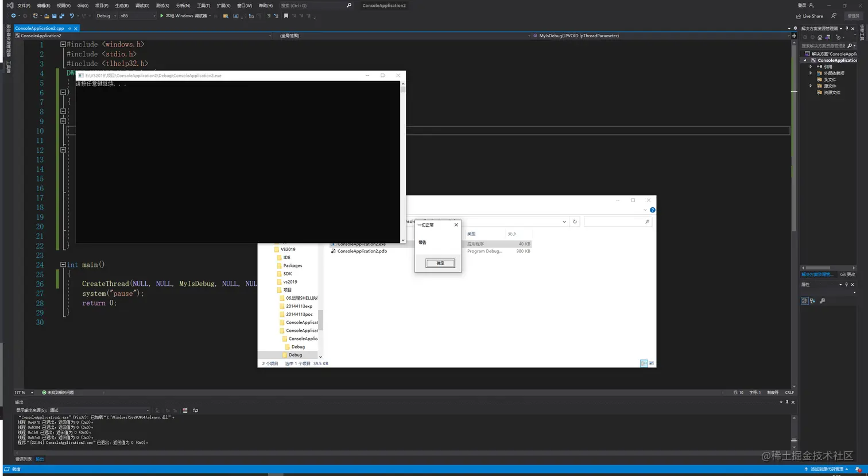The image size is (868, 476).
Task: Switch to the 输出 tab at bottom
Action: tap(40, 459)
